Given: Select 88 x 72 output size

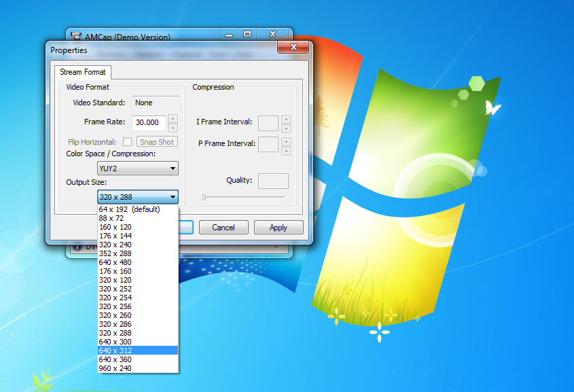Looking at the screenshot, I should pos(138,218).
